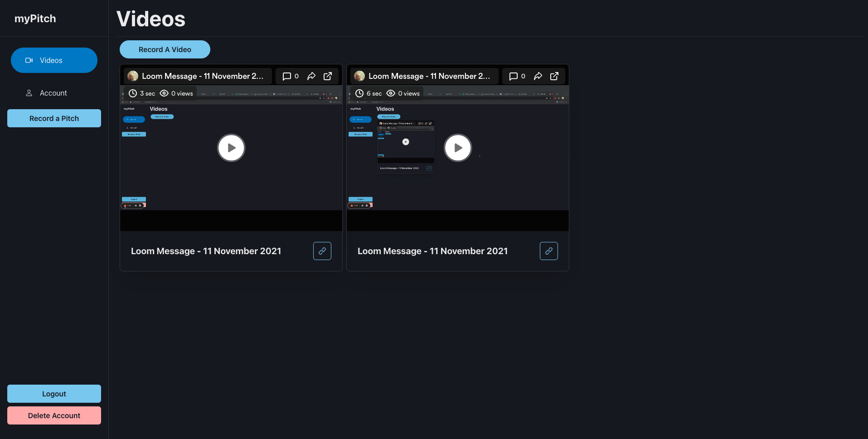Click first card's caption Loom Message - 11 November 2021

pyautogui.click(x=206, y=251)
